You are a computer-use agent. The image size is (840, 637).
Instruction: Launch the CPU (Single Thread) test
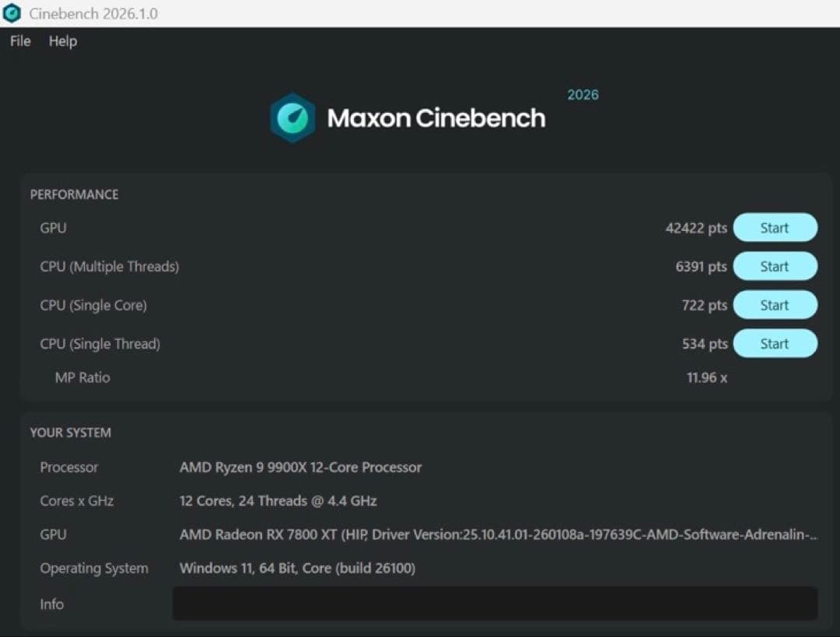click(x=775, y=344)
